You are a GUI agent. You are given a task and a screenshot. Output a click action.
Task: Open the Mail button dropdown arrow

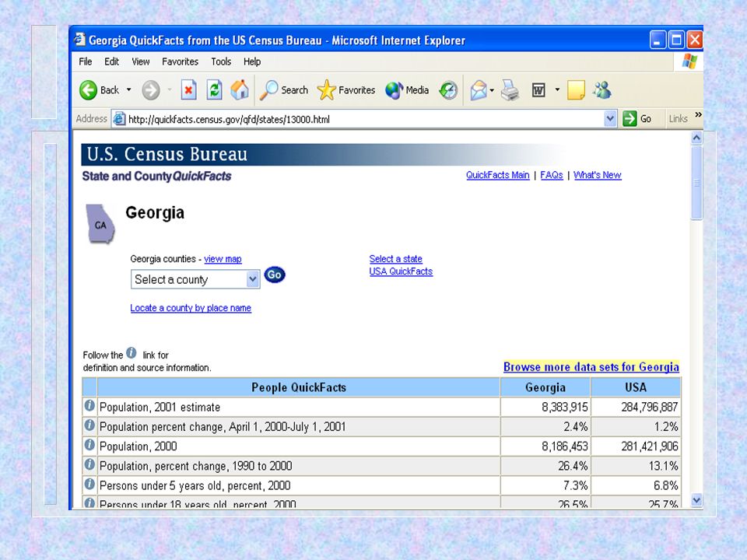[x=492, y=90]
